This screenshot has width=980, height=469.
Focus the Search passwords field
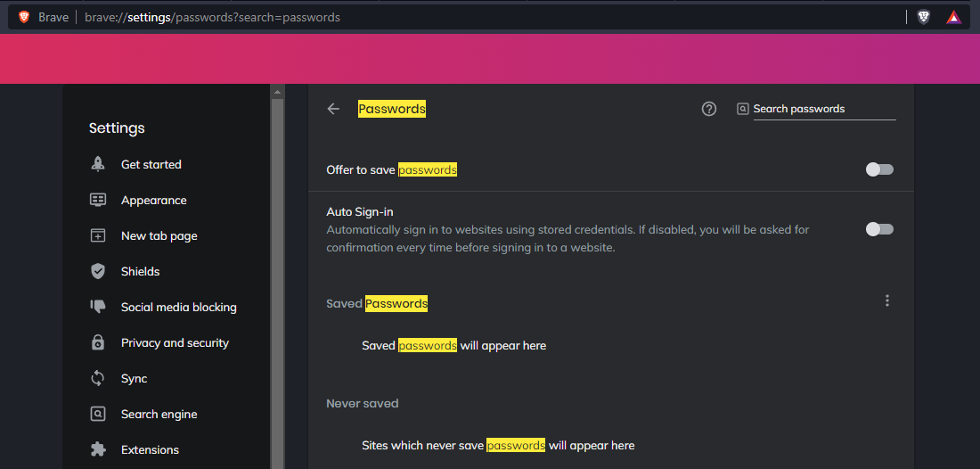[x=824, y=109]
